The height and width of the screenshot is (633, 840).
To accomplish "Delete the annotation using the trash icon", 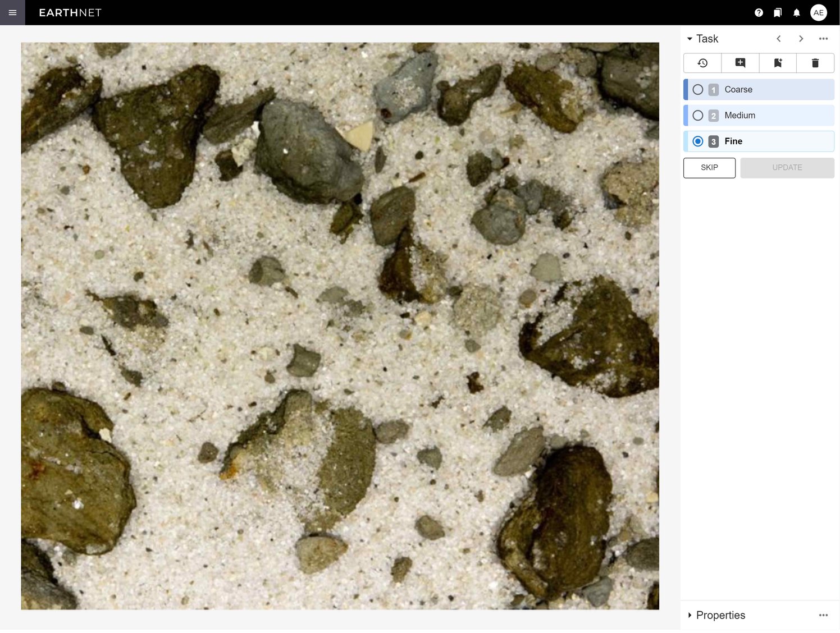I will pyautogui.click(x=815, y=63).
